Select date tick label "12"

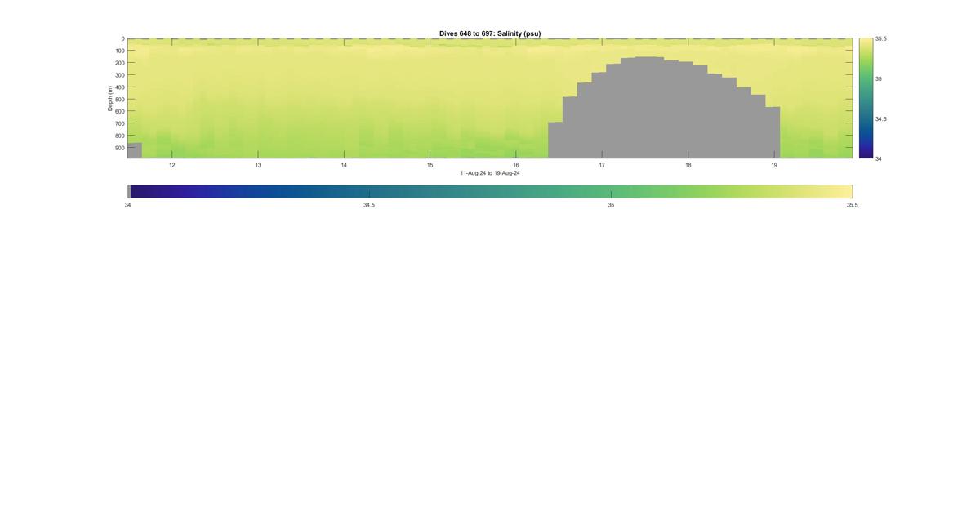(x=171, y=165)
